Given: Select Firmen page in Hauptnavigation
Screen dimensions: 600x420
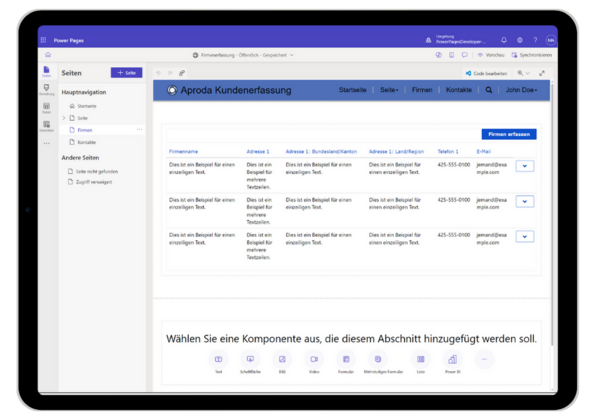Looking at the screenshot, I should coord(85,130).
